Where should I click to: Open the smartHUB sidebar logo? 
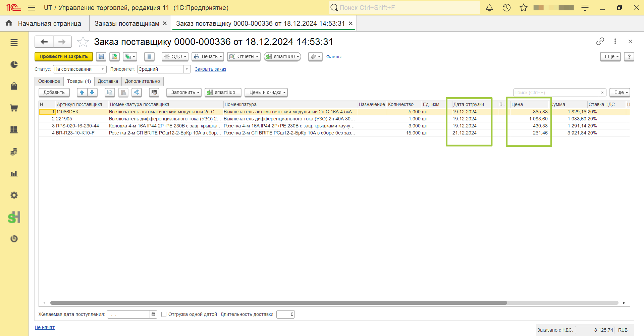click(14, 217)
